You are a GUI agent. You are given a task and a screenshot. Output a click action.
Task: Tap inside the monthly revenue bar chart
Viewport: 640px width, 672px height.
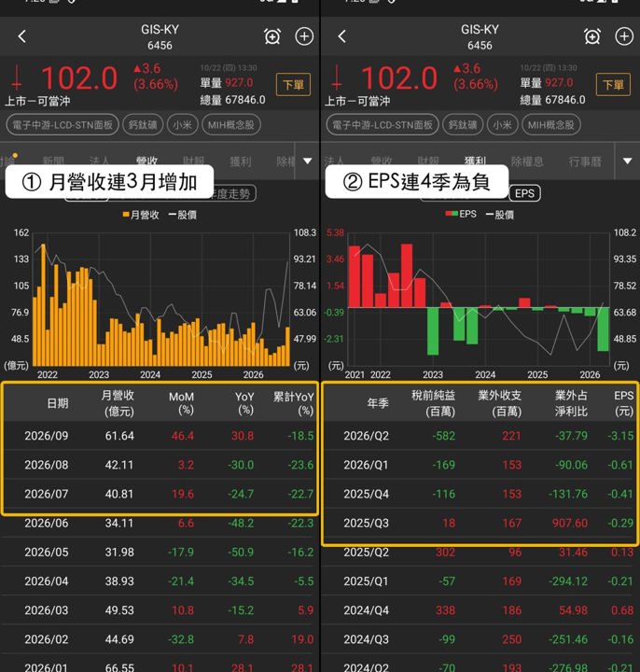[x=161, y=300]
